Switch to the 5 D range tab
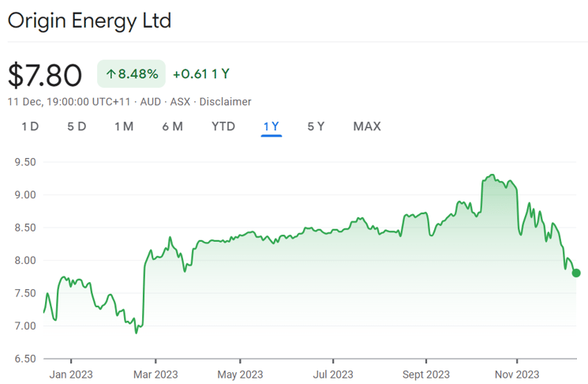 tap(77, 126)
